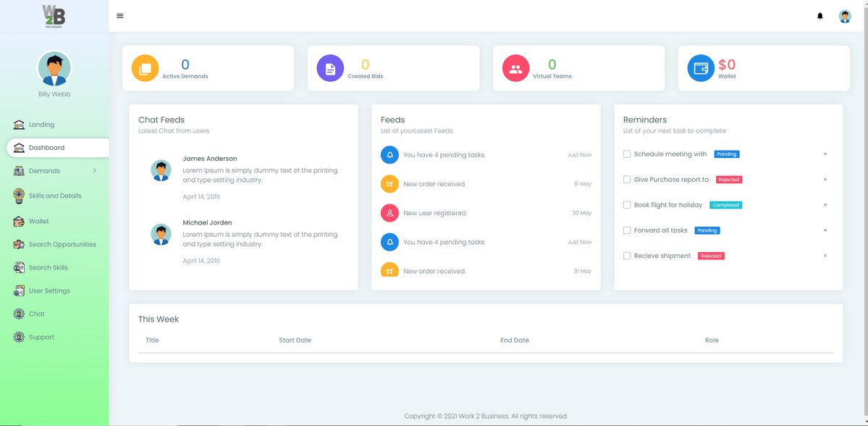Screen dimensions: 868x426
Task: Click Michael Jorden's name in Chat Feeds
Action: pos(207,222)
